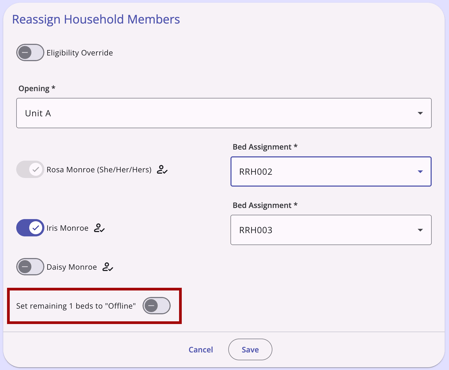Open Bed Assignment dropdown showing RRH002

331,171
